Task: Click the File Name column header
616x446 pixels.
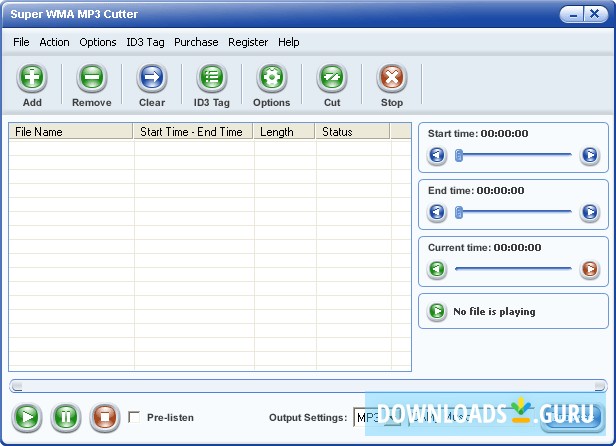Action: [x=71, y=131]
